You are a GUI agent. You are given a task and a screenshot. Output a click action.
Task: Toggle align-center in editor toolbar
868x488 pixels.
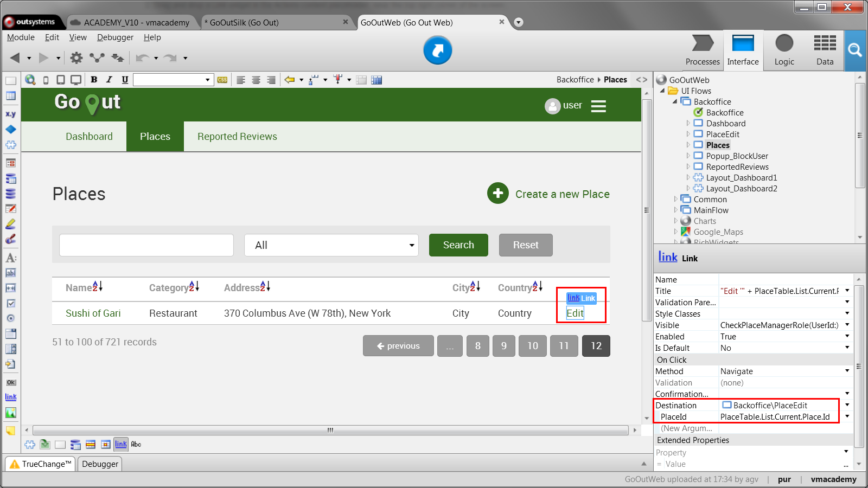(256, 80)
